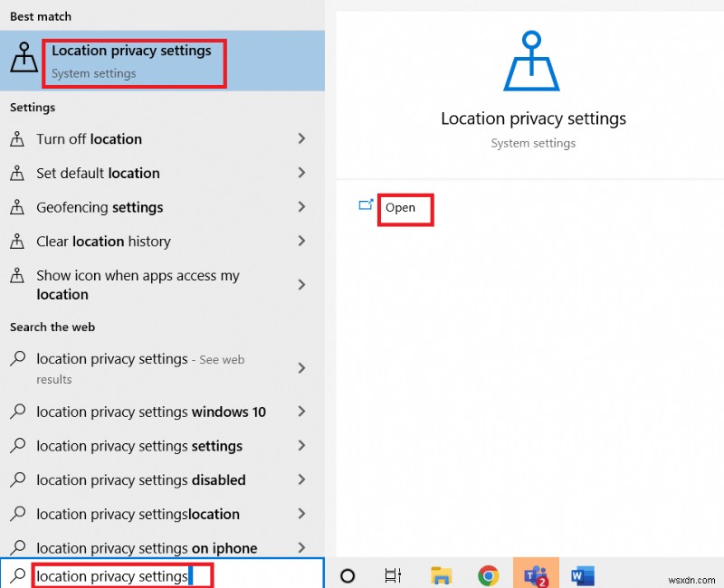This screenshot has width=724, height=588.
Task: Open Cortana circle on the taskbar
Action: point(348,575)
